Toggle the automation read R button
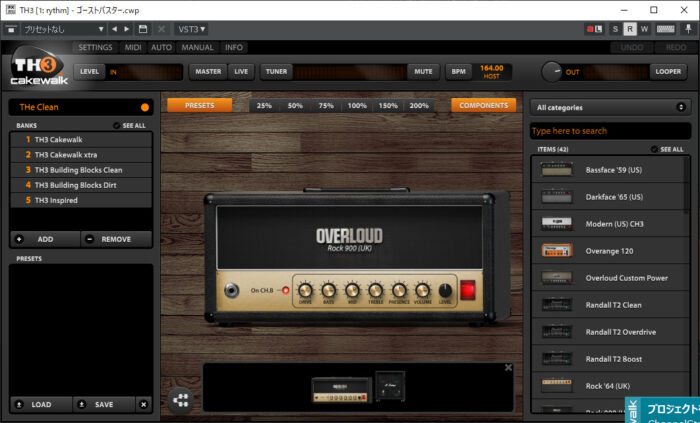 tap(630, 29)
